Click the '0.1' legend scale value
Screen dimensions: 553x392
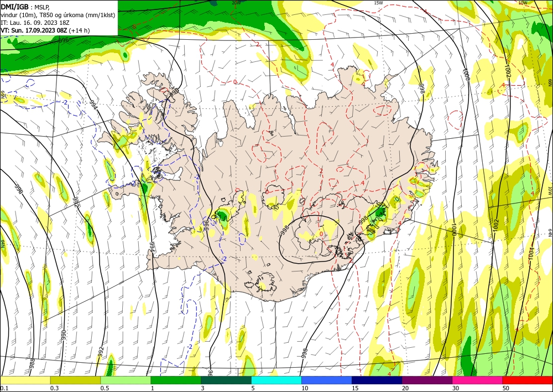[4, 388]
